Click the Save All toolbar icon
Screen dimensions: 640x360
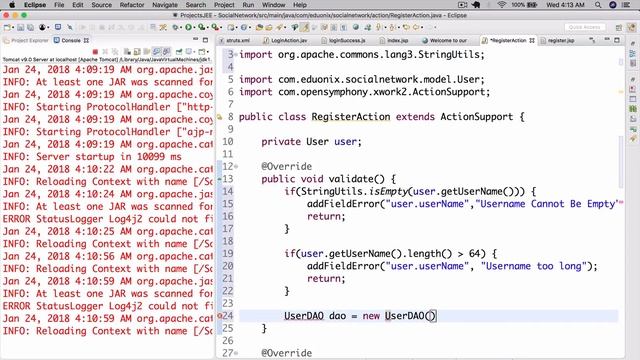point(30,27)
